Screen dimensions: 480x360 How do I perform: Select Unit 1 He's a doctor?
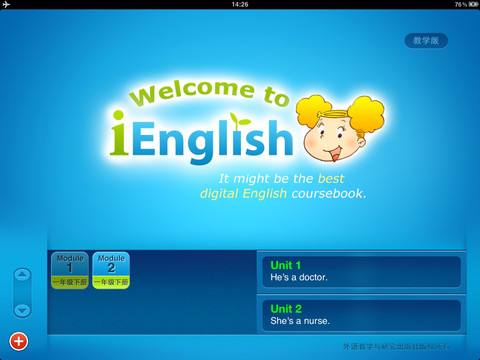(x=362, y=272)
